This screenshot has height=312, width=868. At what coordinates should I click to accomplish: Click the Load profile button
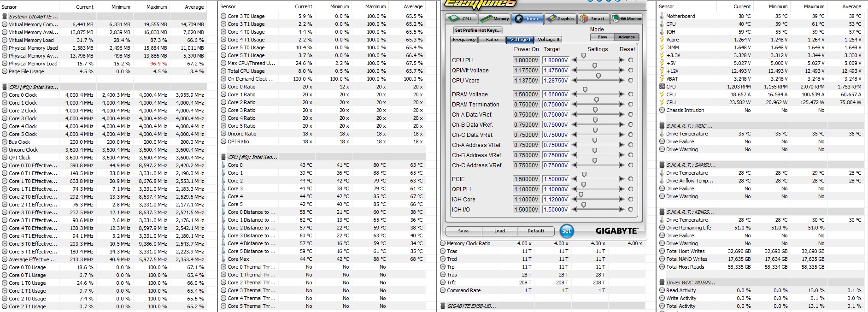499,231
